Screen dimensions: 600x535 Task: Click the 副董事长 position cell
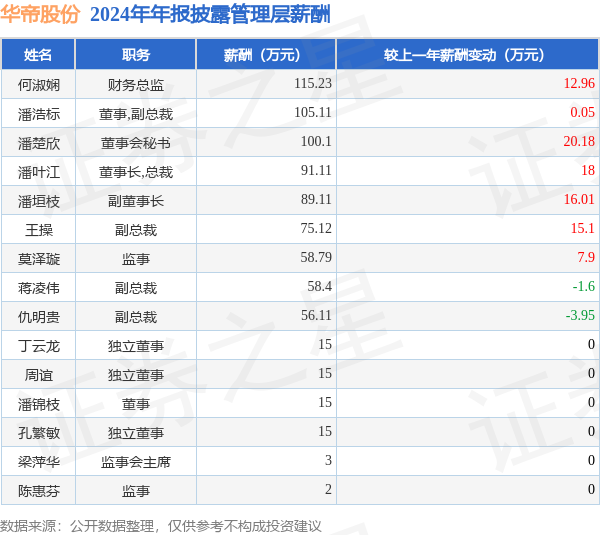click(x=136, y=201)
